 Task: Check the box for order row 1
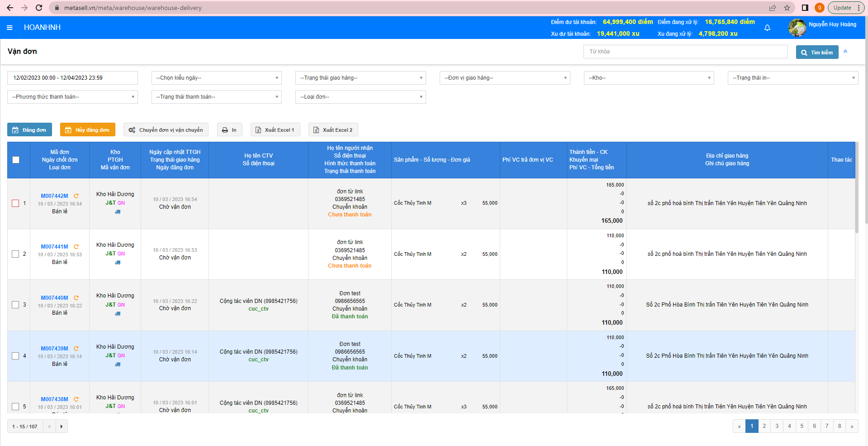pyautogui.click(x=15, y=203)
